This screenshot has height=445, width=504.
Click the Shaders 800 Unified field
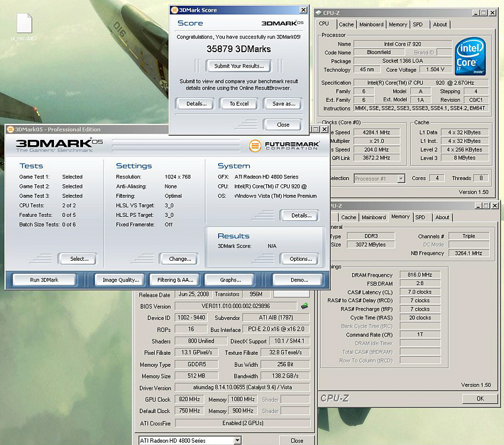point(201,341)
